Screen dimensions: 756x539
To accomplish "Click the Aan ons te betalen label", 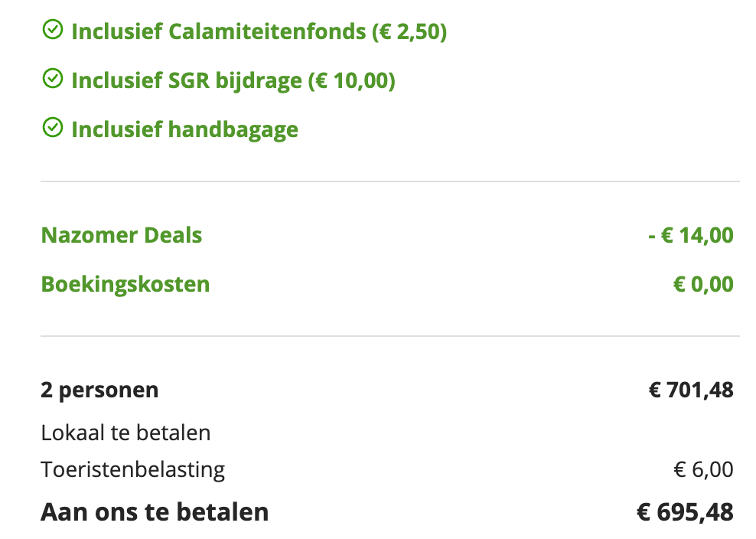I will [x=155, y=511].
